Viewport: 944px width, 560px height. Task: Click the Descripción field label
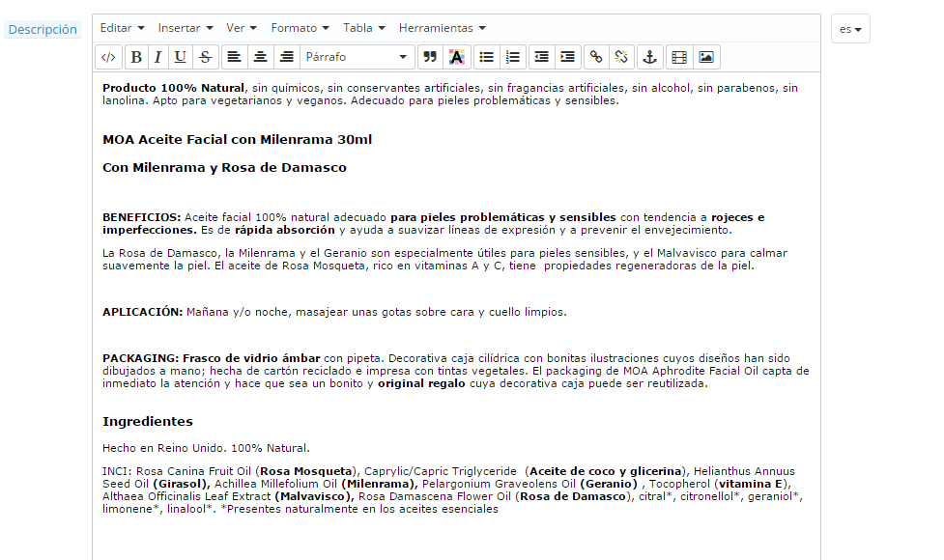(x=43, y=30)
